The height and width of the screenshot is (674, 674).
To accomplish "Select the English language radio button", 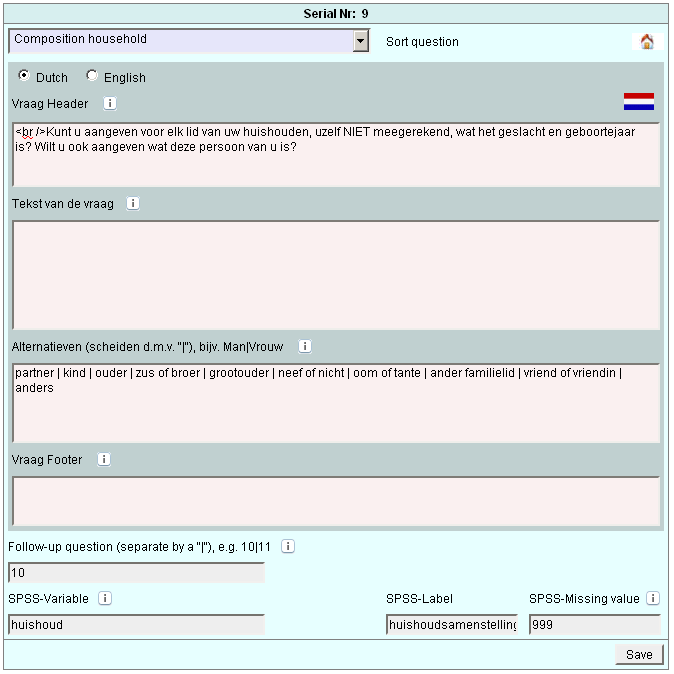I will (92, 76).
